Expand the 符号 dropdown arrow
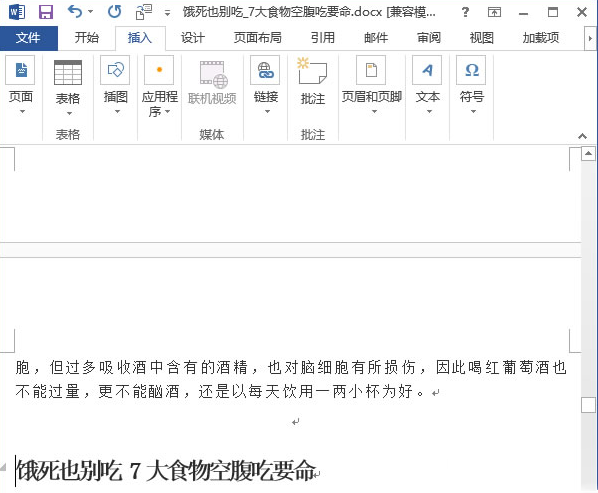The height and width of the screenshot is (493, 598). tap(473, 112)
